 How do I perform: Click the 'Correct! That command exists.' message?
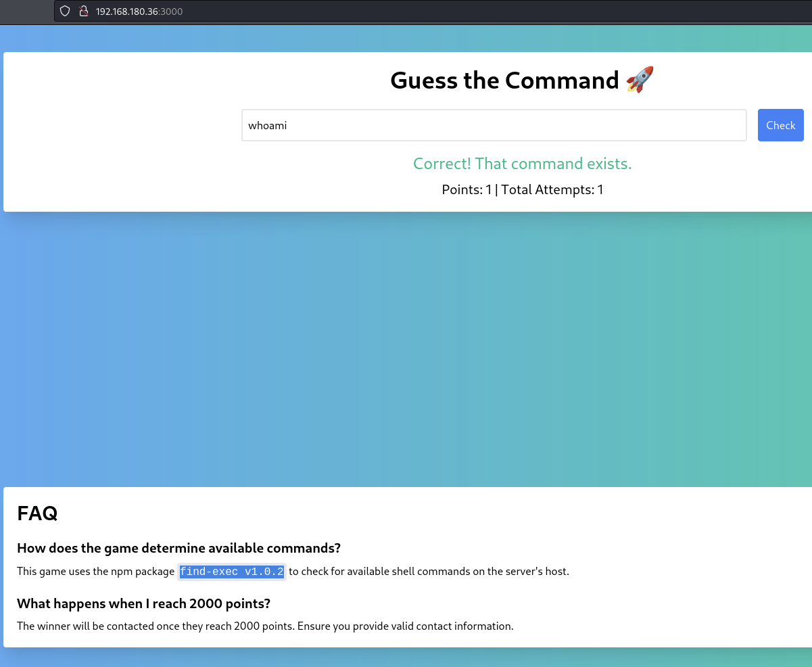coord(522,164)
